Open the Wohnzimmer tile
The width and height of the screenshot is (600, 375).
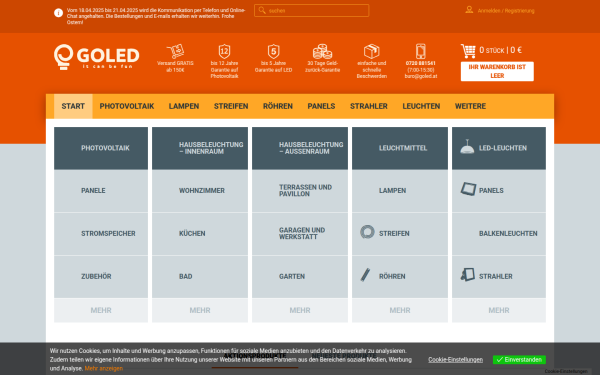pos(200,191)
